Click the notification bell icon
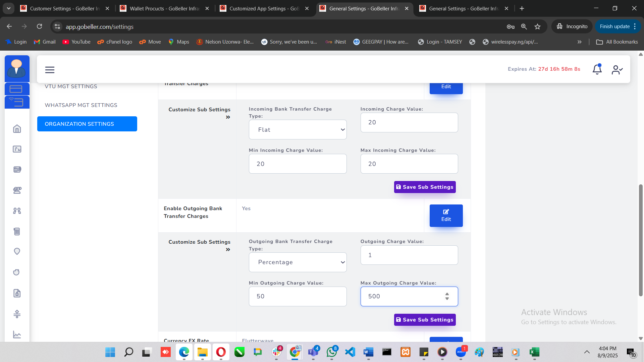 click(597, 69)
